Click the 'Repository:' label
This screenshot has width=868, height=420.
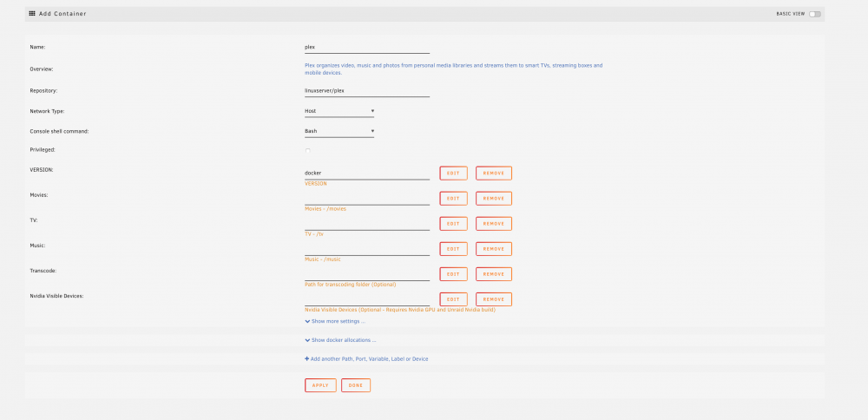click(x=43, y=91)
